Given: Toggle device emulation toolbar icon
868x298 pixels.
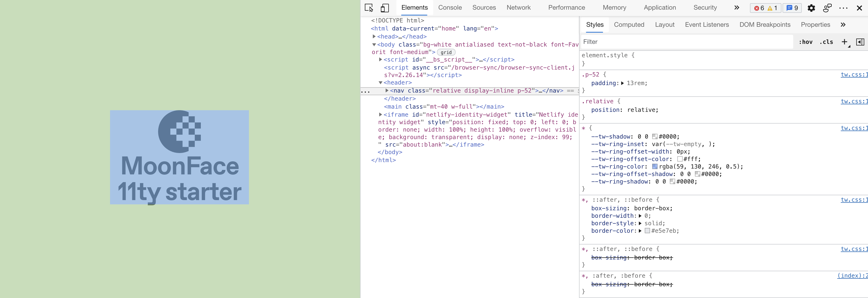Looking at the screenshot, I should tap(385, 8).
